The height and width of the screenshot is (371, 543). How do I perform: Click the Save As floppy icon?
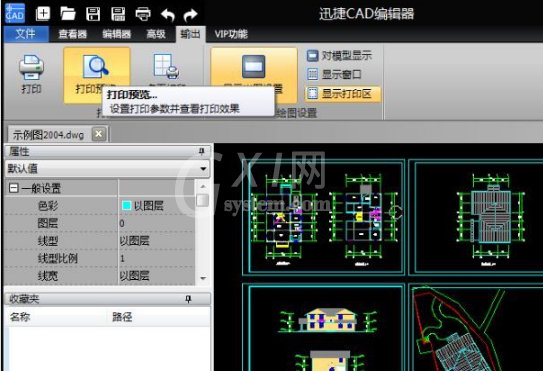118,14
